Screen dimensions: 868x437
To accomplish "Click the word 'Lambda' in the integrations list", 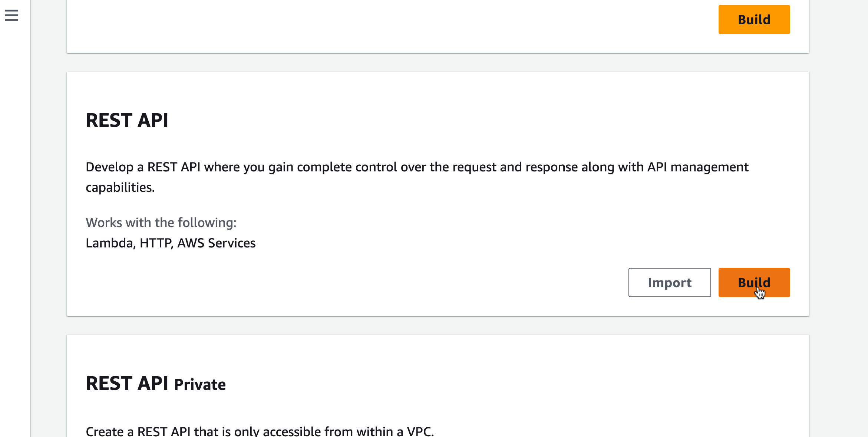I will point(109,243).
